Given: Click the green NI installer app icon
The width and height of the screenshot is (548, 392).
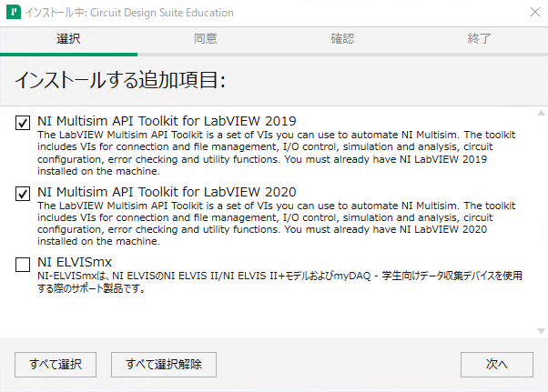Looking at the screenshot, I should point(14,12).
